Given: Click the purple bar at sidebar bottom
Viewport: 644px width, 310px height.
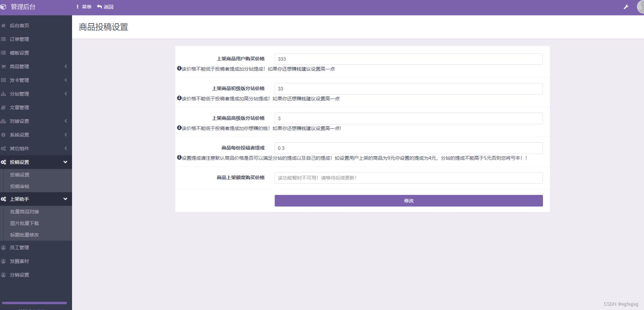Looking at the screenshot, I should tap(35, 303).
